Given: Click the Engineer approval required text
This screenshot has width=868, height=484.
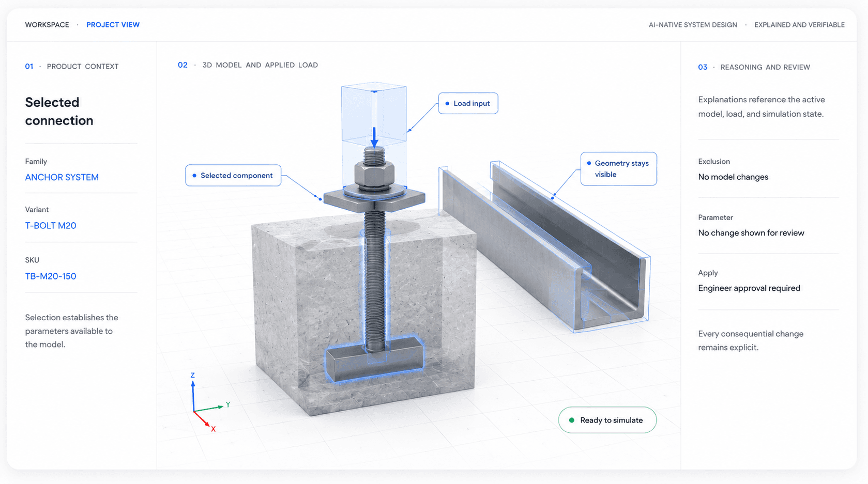Looking at the screenshot, I should point(749,288).
